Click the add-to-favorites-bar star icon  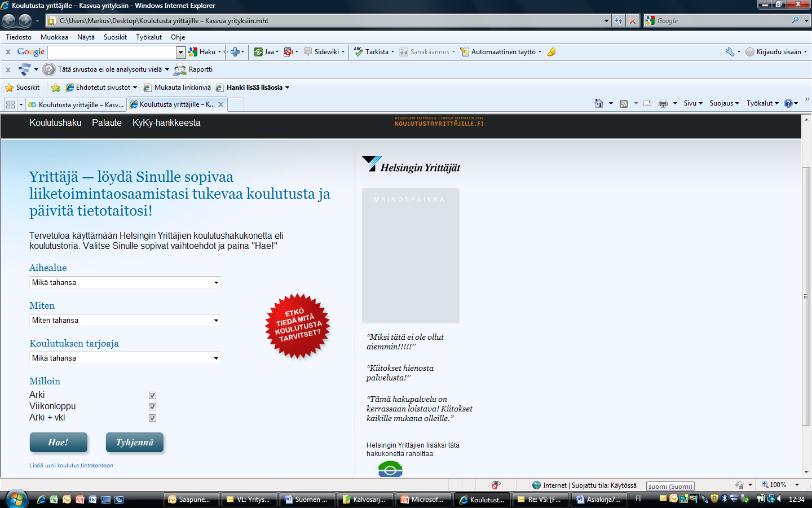(x=55, y=87)
